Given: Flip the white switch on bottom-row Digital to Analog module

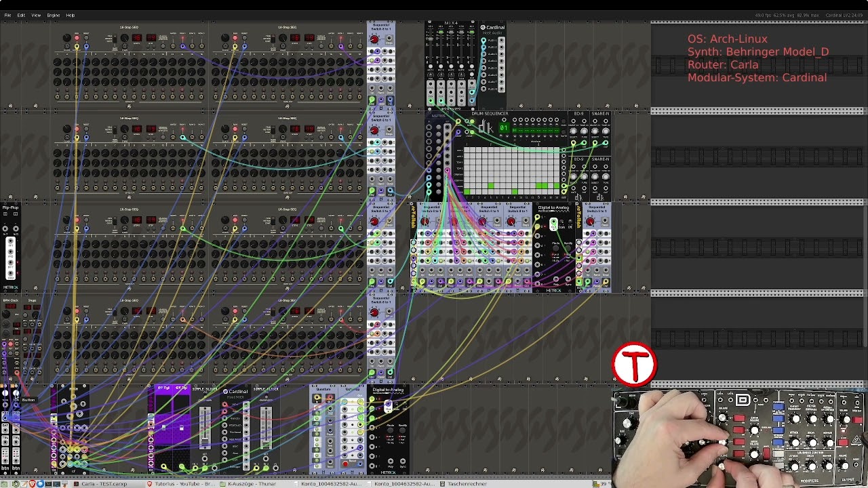Looking at the screenshot, I should coord(388,406).
